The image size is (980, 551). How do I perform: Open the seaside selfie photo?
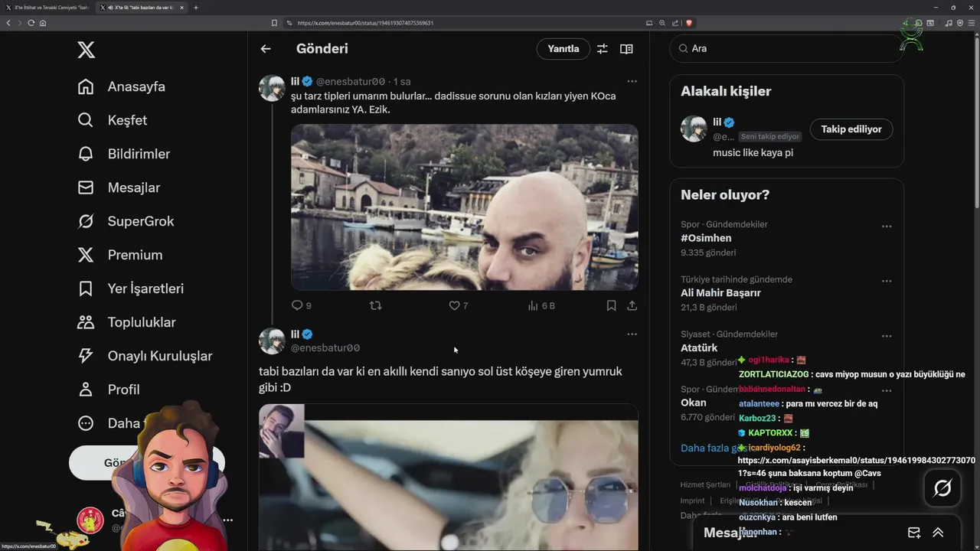coord(465,207)
